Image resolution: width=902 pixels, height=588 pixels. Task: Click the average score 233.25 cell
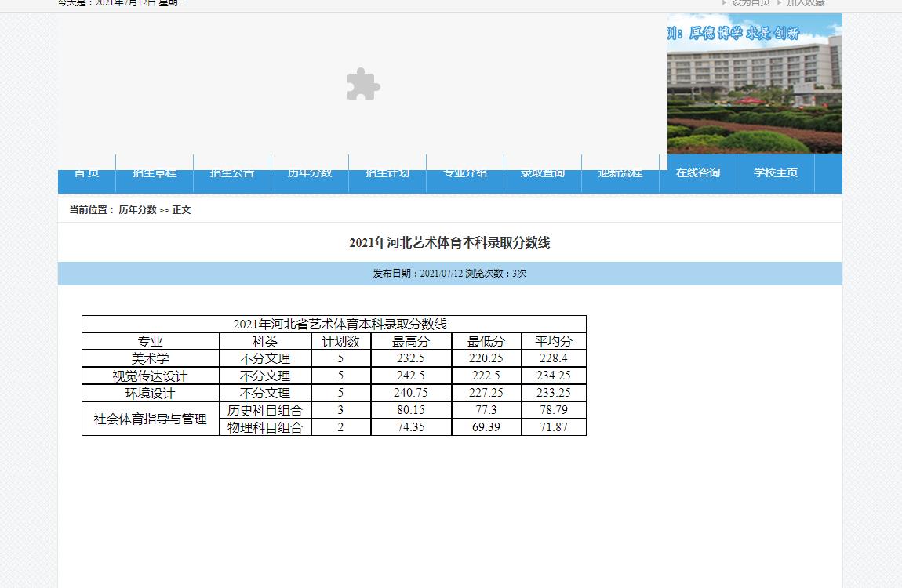click(554, 393)
